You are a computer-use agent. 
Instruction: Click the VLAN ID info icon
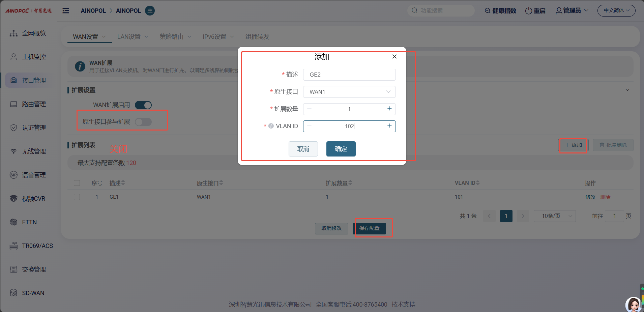[x=271, y=126]
